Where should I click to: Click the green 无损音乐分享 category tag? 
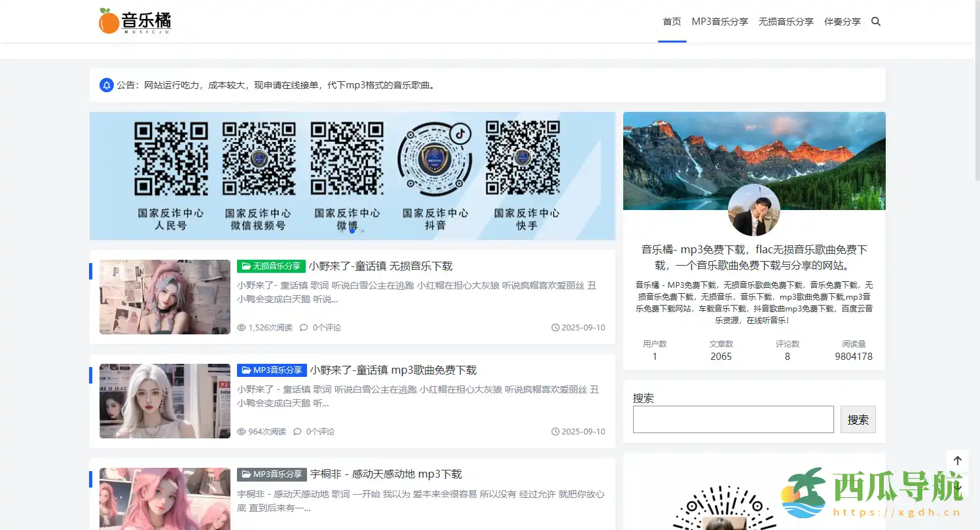[271, 266]
